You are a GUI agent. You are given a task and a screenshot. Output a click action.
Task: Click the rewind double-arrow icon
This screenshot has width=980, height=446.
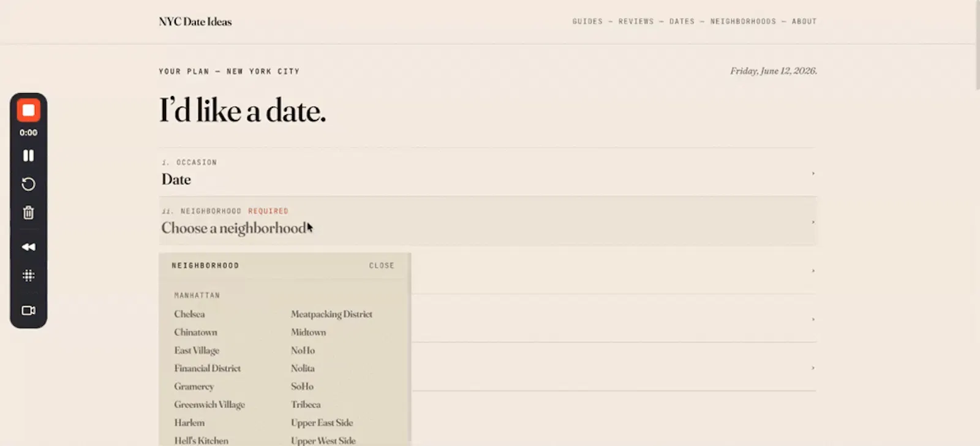tap(28, 247)
